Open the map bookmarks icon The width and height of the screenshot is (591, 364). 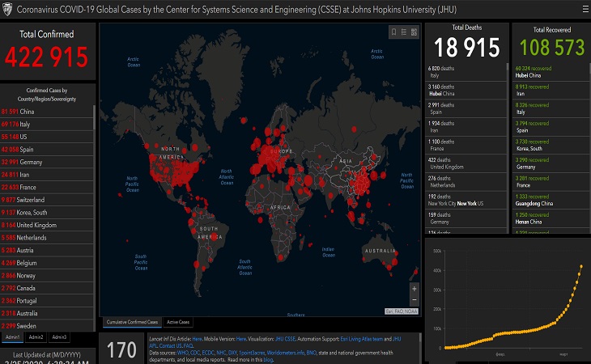393,32
